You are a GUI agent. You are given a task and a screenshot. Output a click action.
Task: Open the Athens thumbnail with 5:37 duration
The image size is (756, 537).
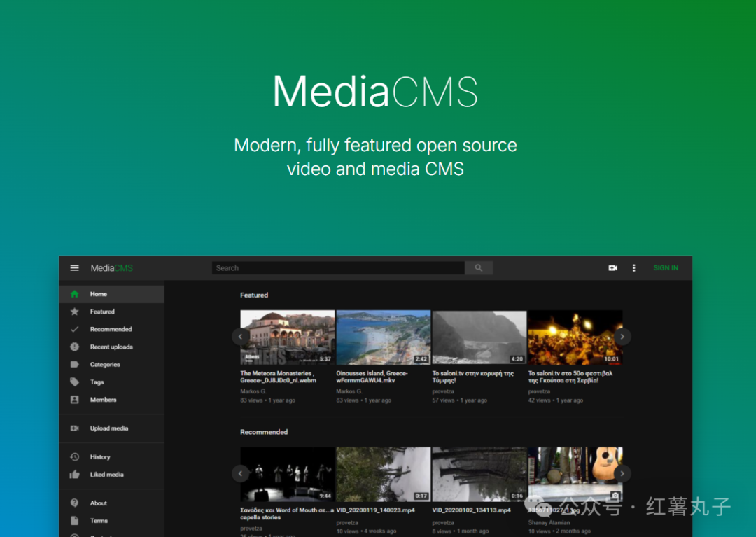288,337
